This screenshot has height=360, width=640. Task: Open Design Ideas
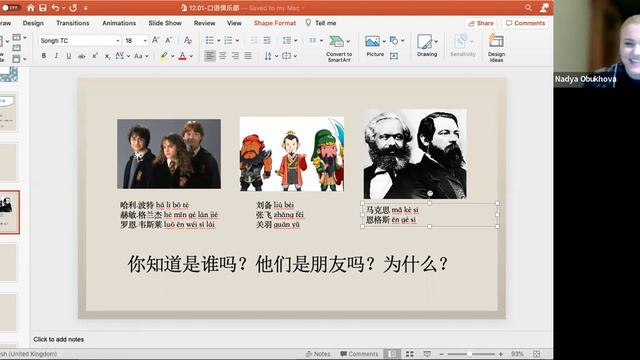(x=496, y=48)
